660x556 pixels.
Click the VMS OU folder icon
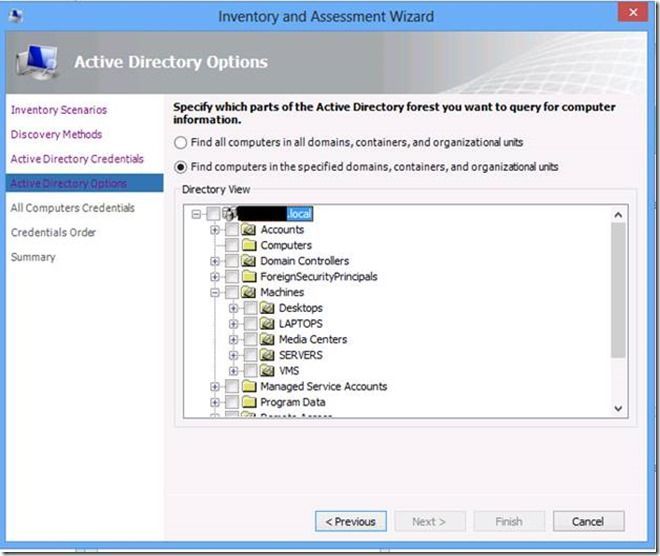coord(268,371)
